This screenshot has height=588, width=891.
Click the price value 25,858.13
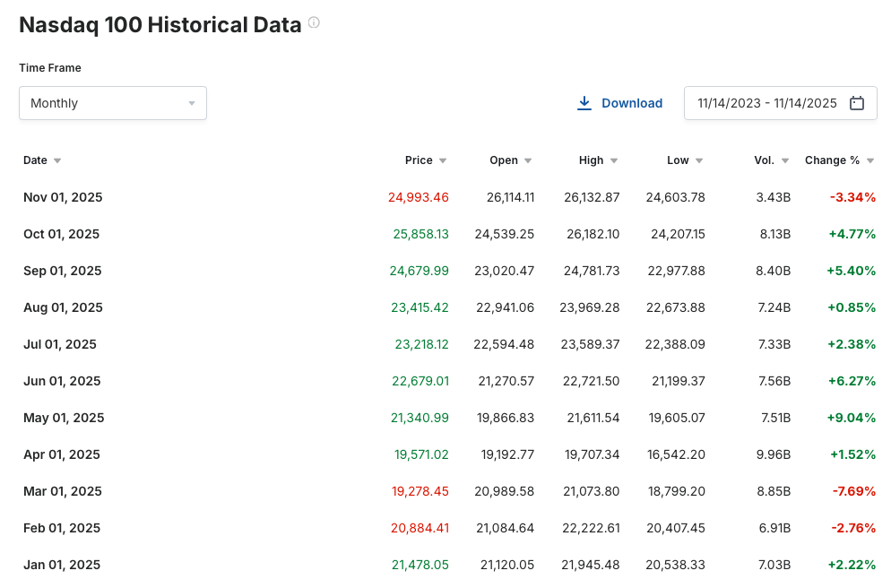coord(420,234)
